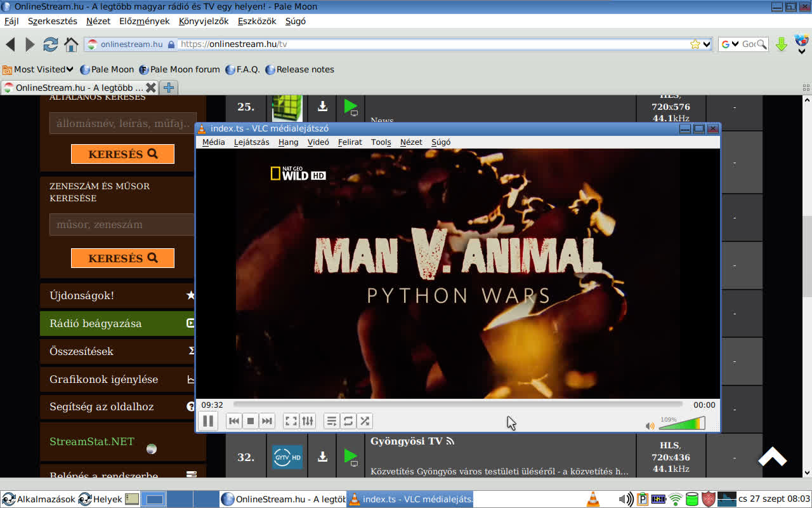Open the VLC Lejátszás menu
Image resolution: width=812 pixels, height=508 pixels.
tap(251, 142)
